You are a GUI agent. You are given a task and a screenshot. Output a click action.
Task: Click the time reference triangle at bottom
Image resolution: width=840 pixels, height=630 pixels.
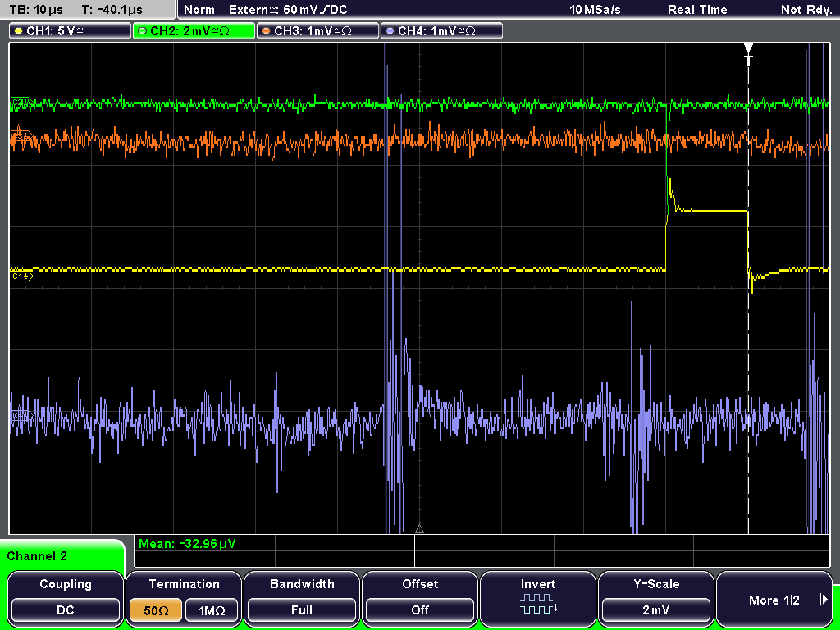(419, 529)
